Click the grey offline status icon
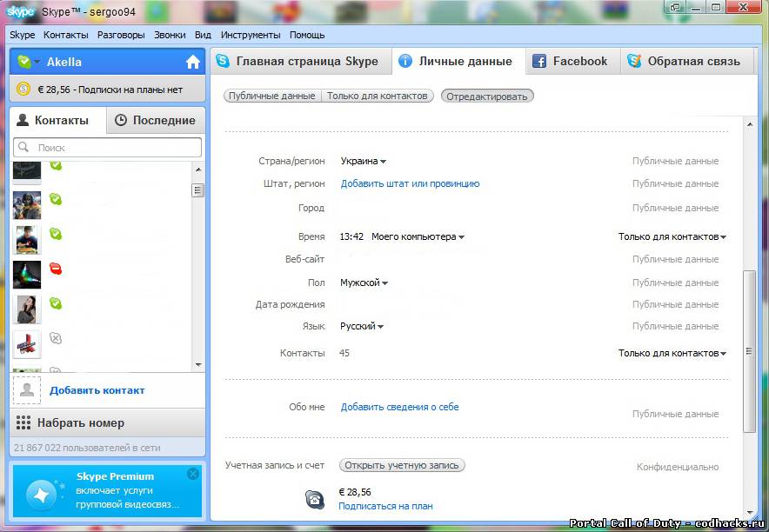This screenshot has height=532, width=769. (x=56, y=338)
